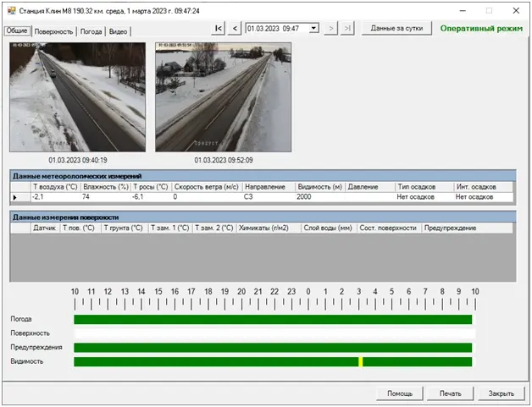Open the right camera image from 09:52:09
Image resolution: width=532 pixels, height=407 pixels.
[223, 97]
